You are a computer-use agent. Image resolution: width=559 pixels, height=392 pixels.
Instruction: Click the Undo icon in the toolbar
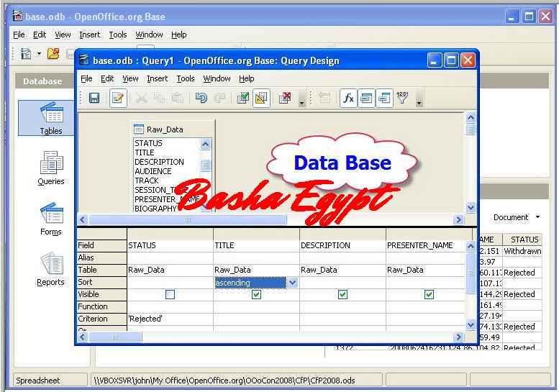(x=201, y=98)
